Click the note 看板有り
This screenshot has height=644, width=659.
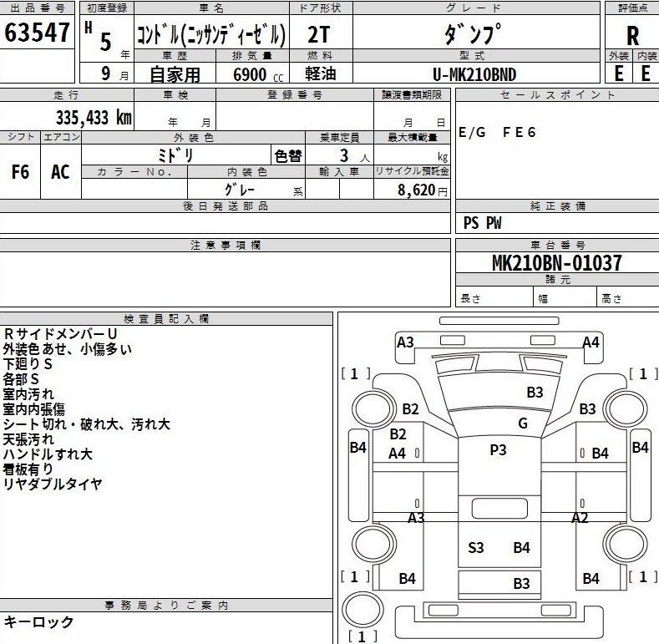[28, 469]
